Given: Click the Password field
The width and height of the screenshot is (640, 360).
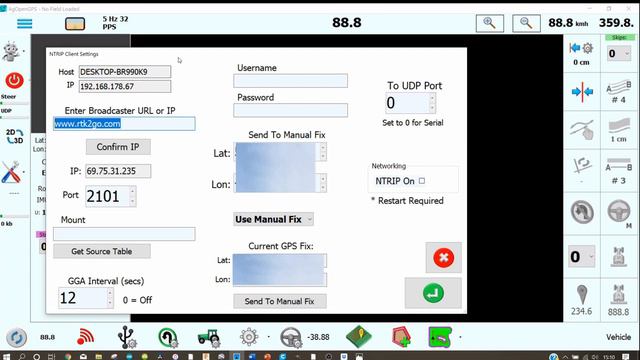Looking at the screenshot, I should click(291, 110).
